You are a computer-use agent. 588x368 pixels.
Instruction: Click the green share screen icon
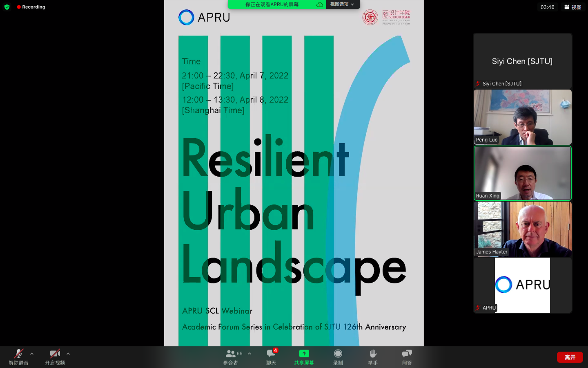point(304,353)
